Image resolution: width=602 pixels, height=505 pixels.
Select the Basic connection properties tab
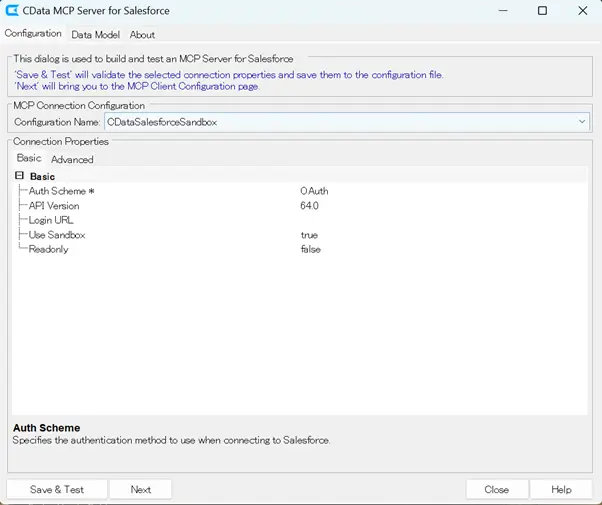(29, 158)
